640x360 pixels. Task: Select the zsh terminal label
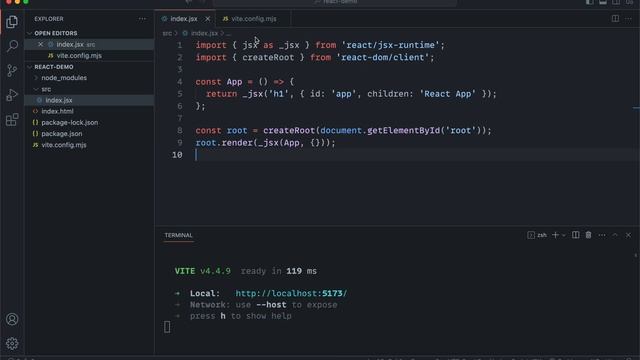click(537, 235)
